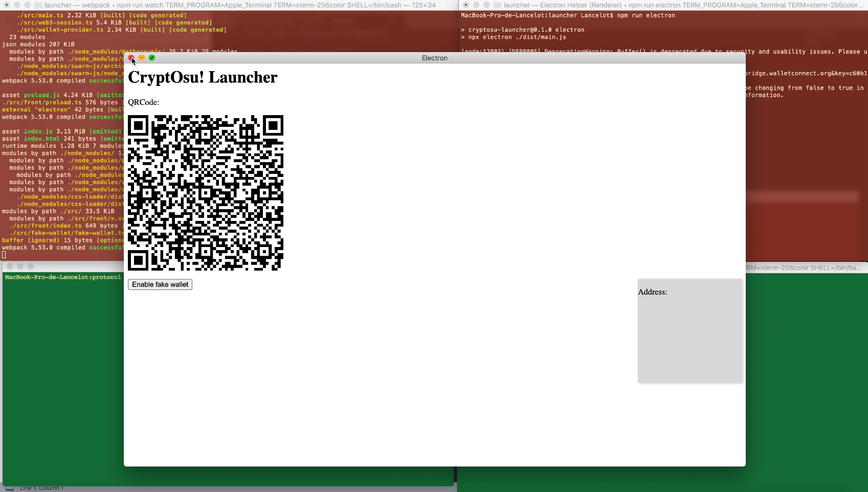This screenshot has width=868, height=492.
Task: Click the './src/web3-session.ts 5.4 KiB' line
Action: click(x=114, y=23)
